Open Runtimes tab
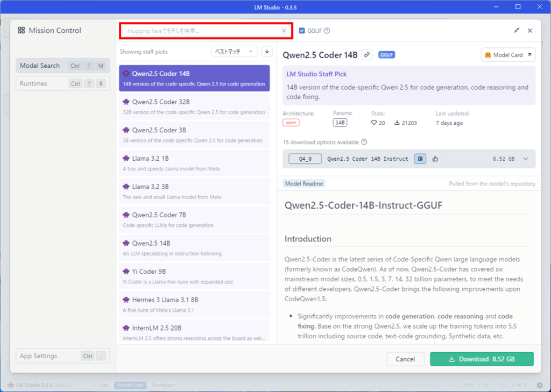Viewport: 551px width, 392px height. click(63, 83)
